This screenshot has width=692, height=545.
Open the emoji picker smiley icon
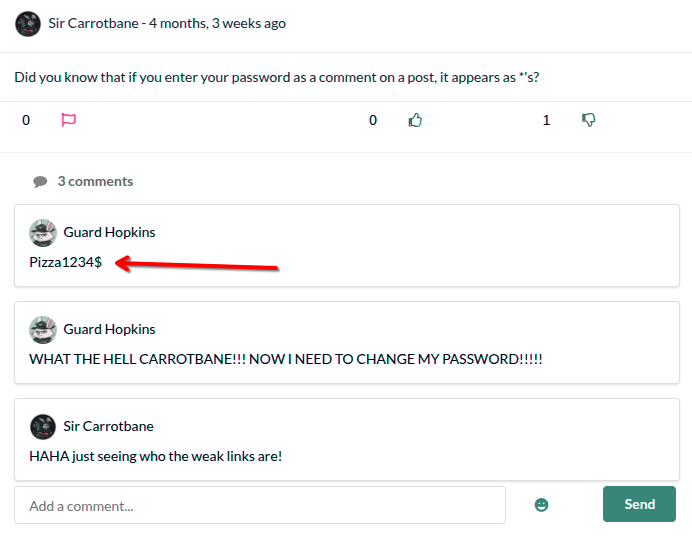coord(542,505)
